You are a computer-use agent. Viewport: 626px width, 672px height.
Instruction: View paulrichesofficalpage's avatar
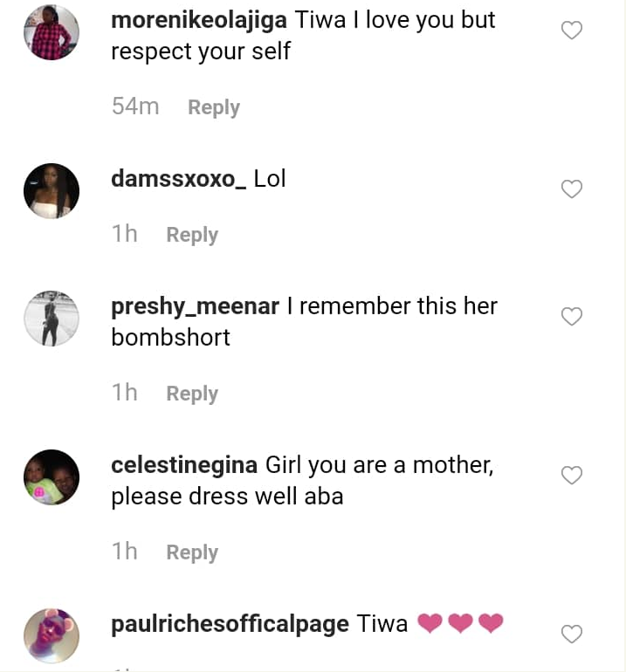52,634
